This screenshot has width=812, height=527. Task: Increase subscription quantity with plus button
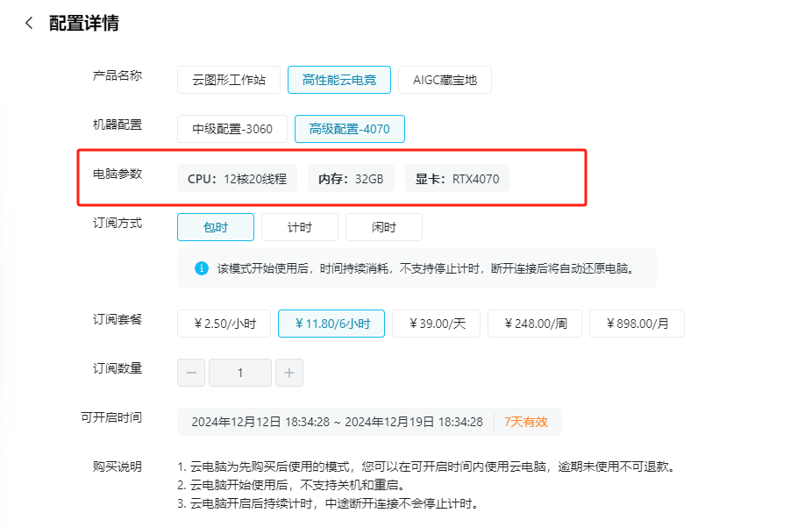click(289, 373)
